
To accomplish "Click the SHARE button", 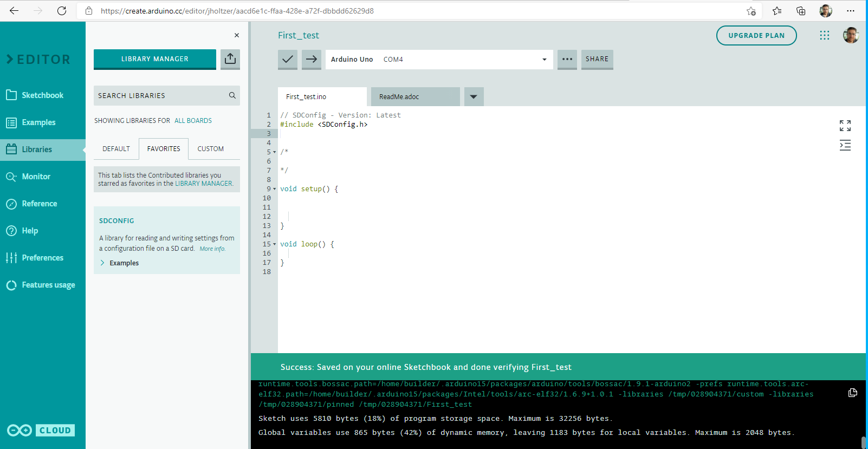I will 597,59.
